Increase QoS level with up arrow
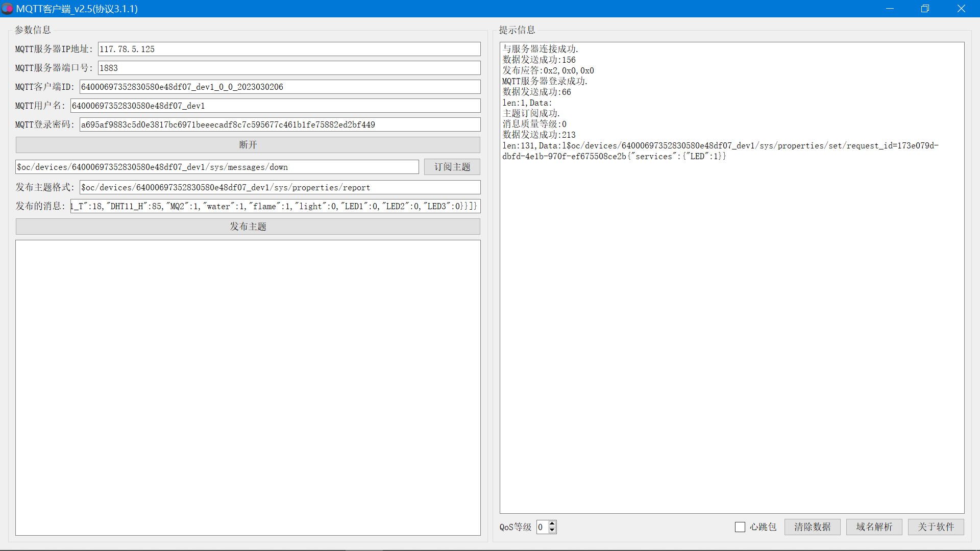The width and height of the screenshot is (980, 551). tap(552, 523)
